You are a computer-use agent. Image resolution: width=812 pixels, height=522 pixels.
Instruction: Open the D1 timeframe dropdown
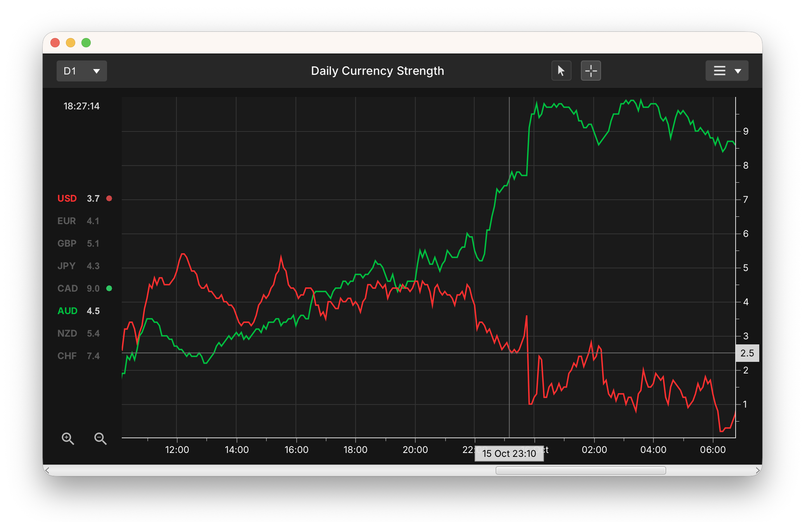81,71
